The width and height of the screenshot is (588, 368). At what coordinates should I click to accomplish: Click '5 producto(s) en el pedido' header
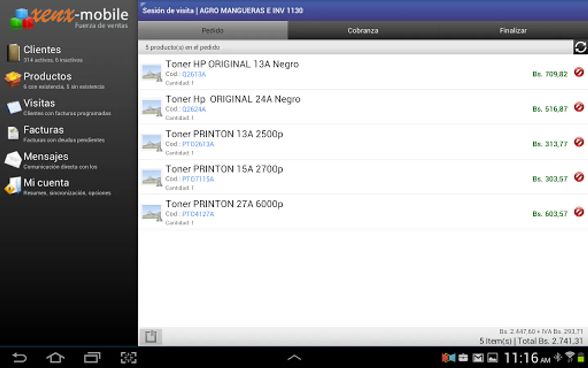tap(183, 47)
